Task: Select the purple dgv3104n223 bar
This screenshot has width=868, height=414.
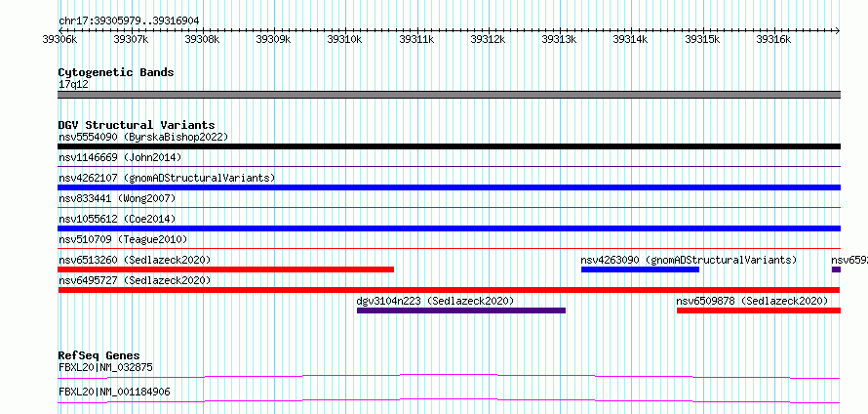Action: [461, 310]
